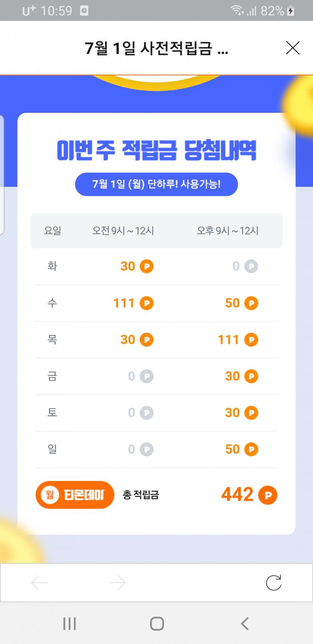Close the 7월 1일 사전적립금 page

click(293, 48)
